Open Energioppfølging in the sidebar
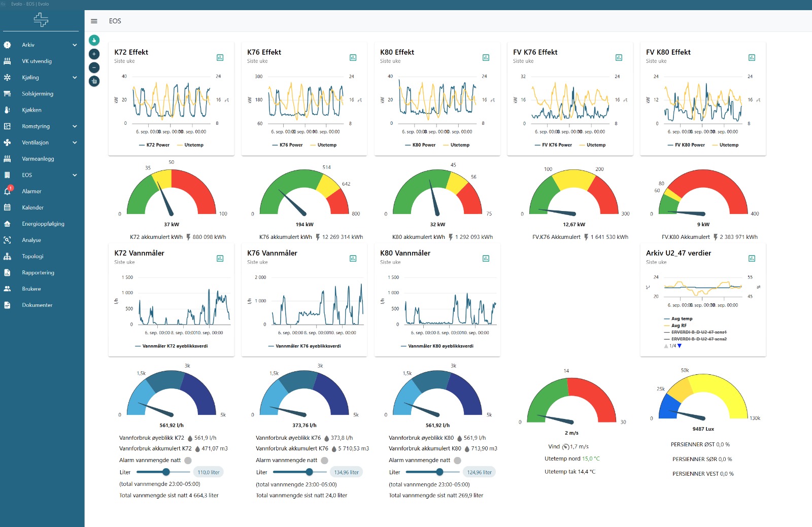 pos(43,224)
